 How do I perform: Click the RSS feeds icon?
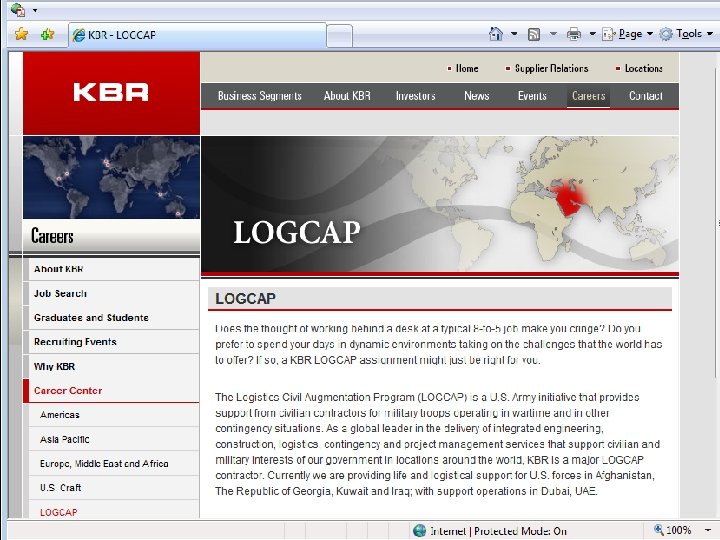(x=534, y=34)
